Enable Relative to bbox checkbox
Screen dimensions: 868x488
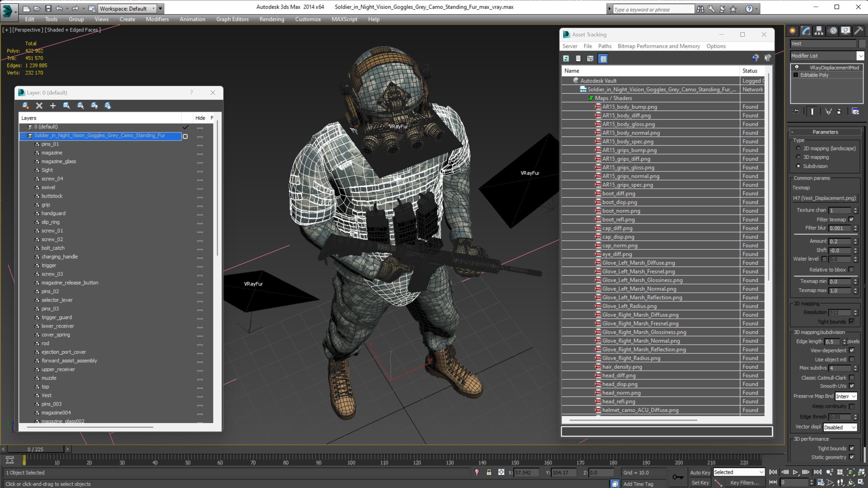tap(852, 270)
